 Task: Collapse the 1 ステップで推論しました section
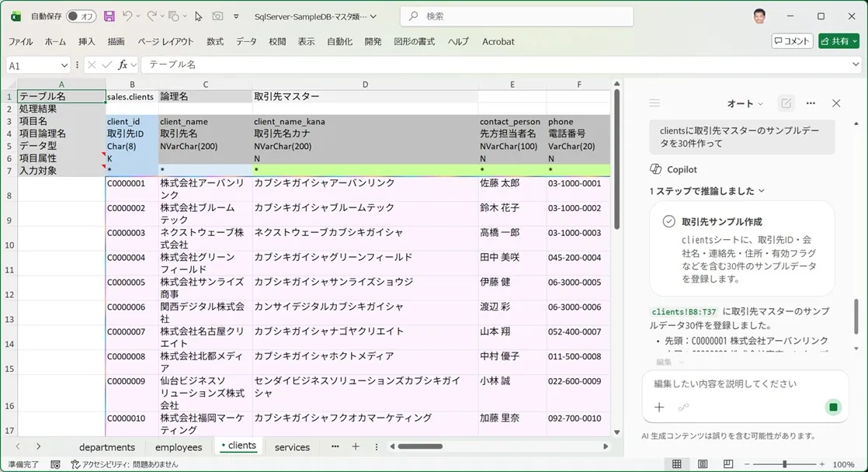click(x=707, y=191)
